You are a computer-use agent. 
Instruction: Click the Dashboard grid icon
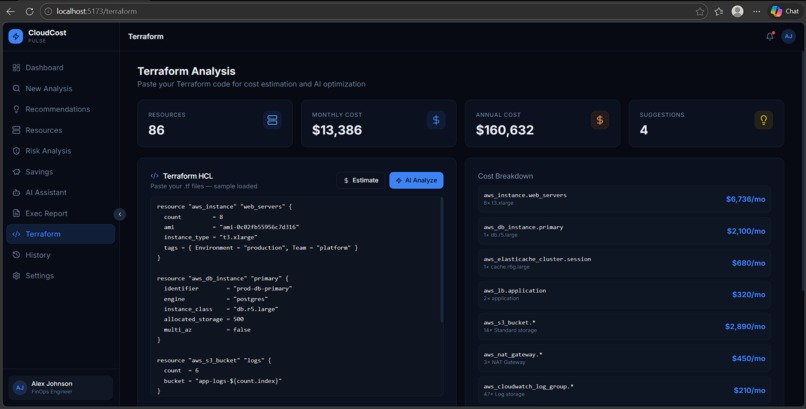click(16, 68)
